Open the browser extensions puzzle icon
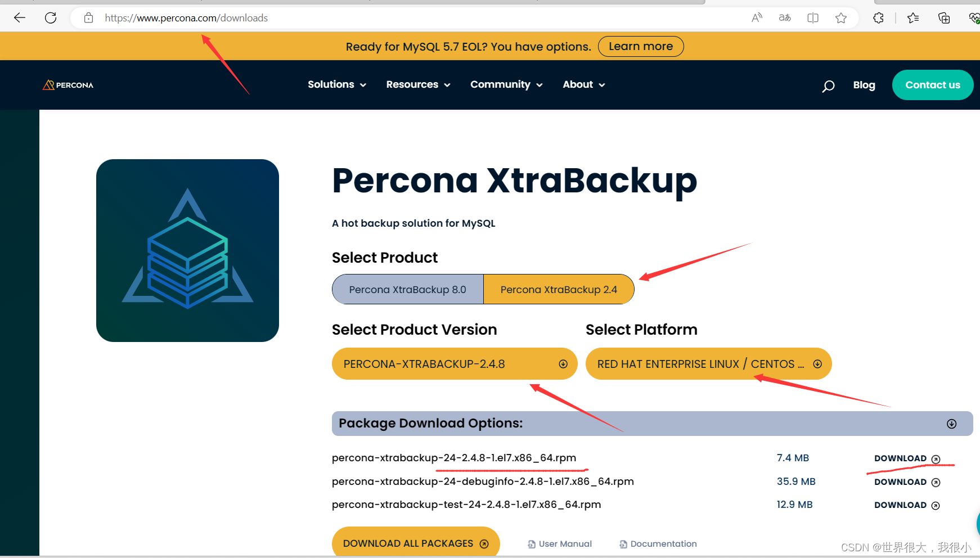This screenshot has height=558, width=980. click(x=878, y=18)
